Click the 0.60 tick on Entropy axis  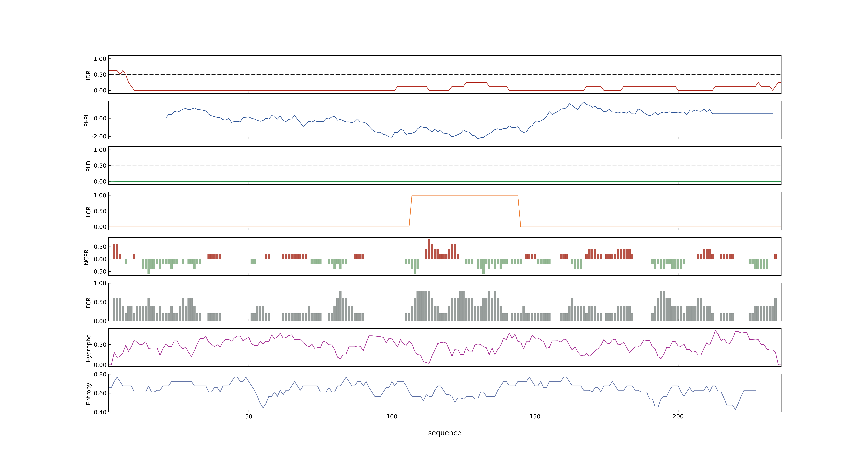pyautogui.click(x=100, y=393)
